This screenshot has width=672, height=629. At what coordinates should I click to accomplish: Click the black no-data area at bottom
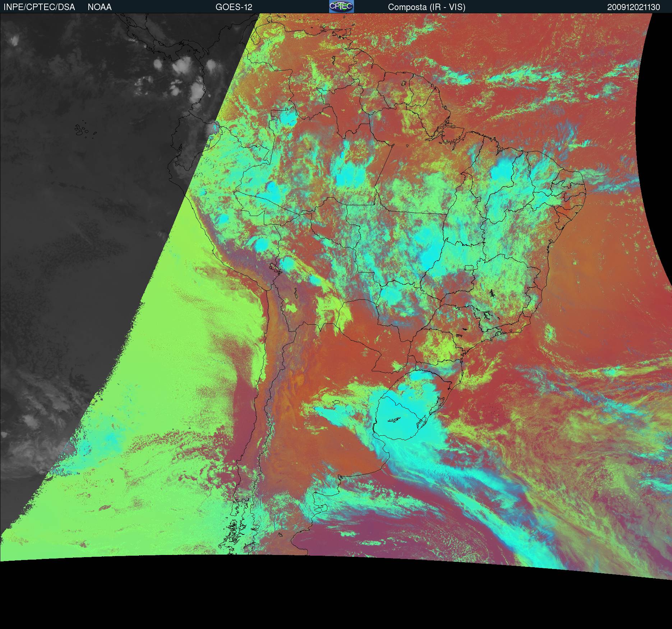323,593
